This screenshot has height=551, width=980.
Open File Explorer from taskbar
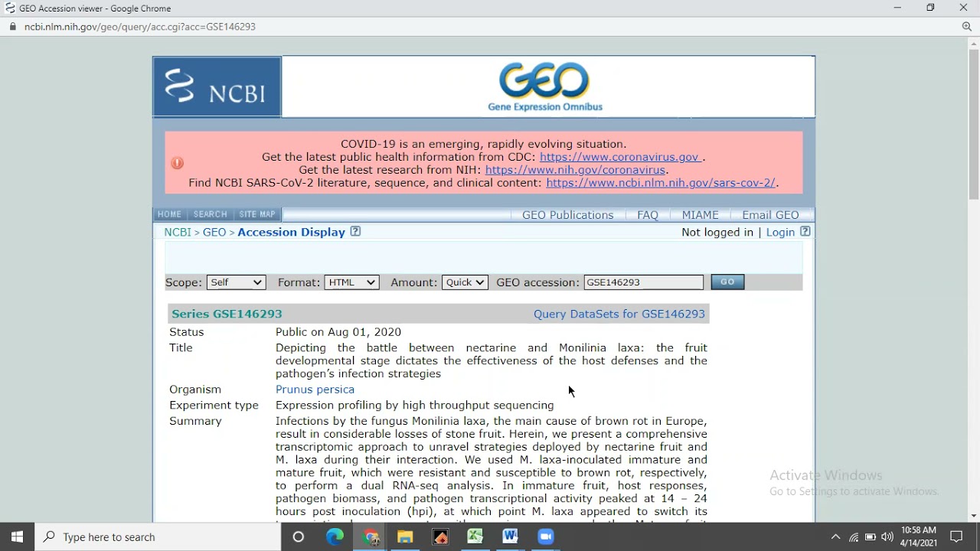pyautogui.click(x=405, y=536)
